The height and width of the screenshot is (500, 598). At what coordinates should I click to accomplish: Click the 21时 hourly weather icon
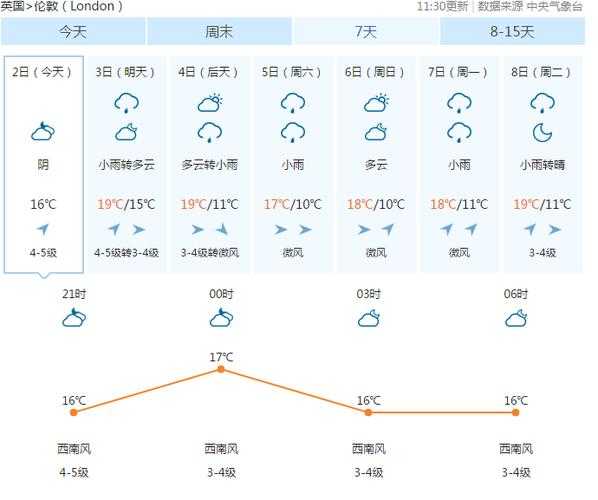(74, 318)
